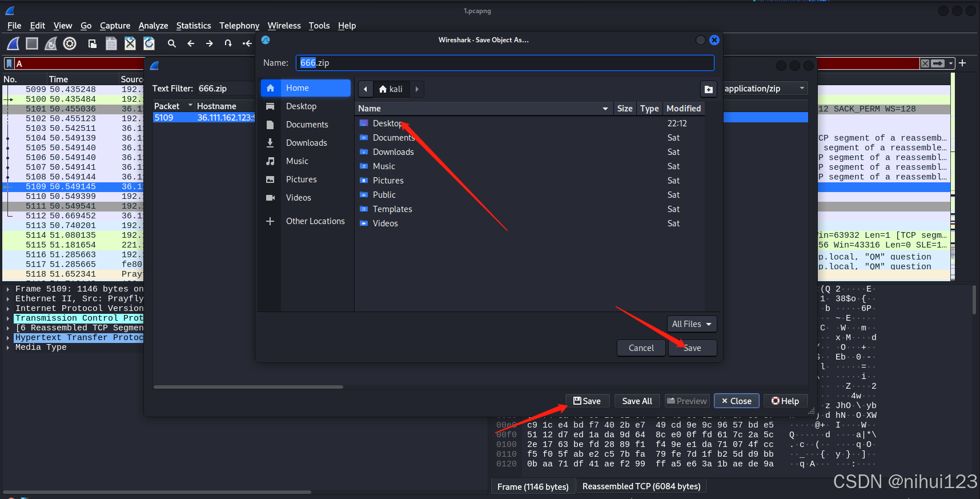Open the Wireless menu
This screenshot has height=499, width=980.
(x=284, y=26)
